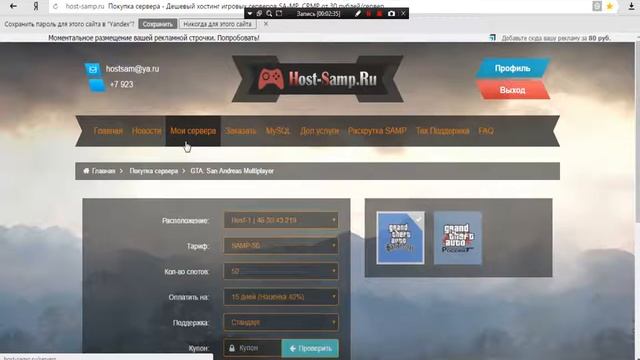This screenshot has width=640, height=360.
Task: Reload the page with the refresh icon
Action: coord(55,7)
